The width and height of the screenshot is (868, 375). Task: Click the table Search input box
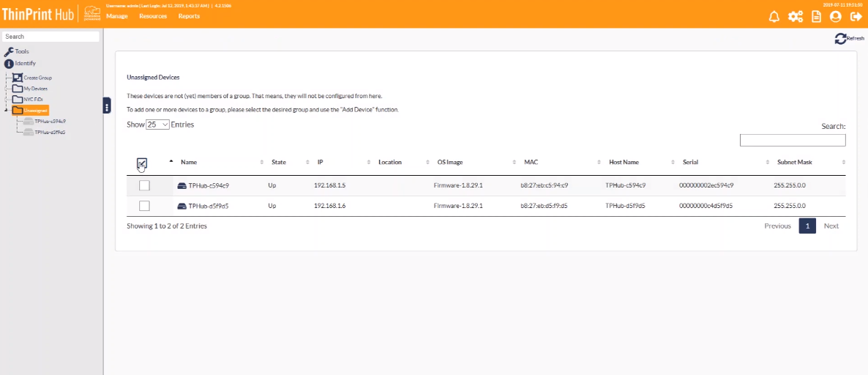[792, 140]
